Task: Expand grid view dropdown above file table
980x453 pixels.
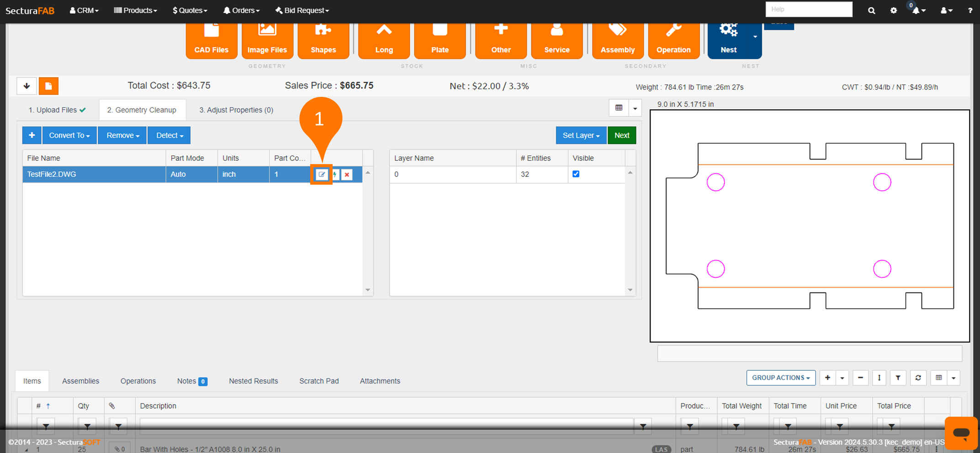Action: coord(635,108)
